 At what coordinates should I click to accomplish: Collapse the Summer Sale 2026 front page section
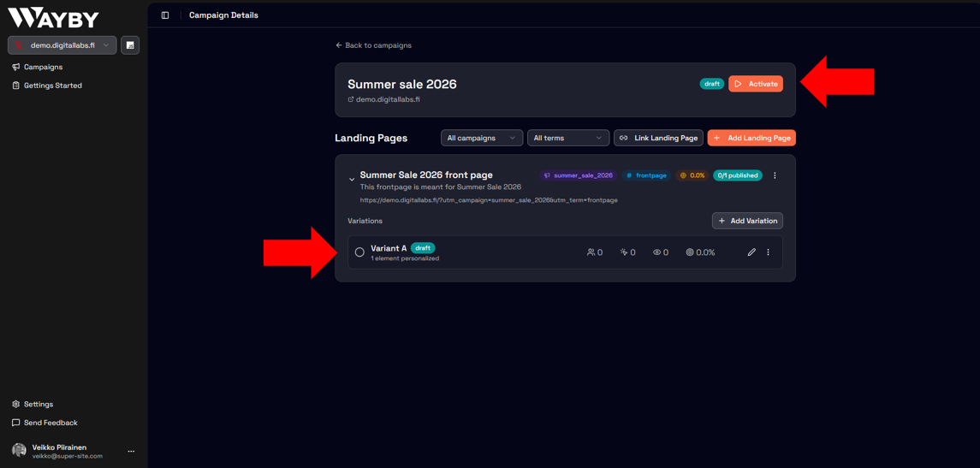(352, 180)
